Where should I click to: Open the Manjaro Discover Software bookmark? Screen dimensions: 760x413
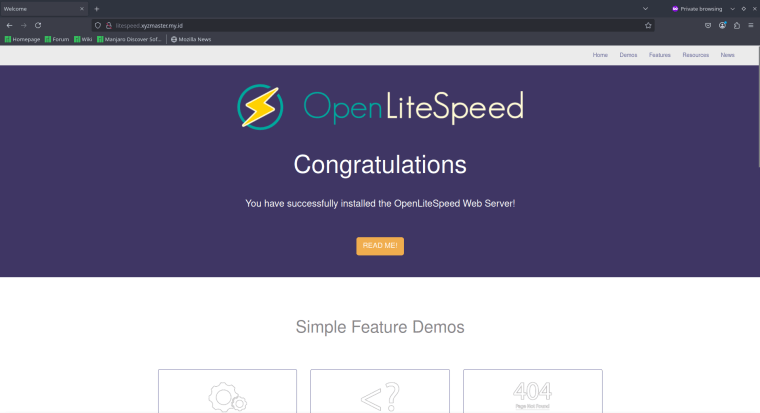[x=129, y=39]
